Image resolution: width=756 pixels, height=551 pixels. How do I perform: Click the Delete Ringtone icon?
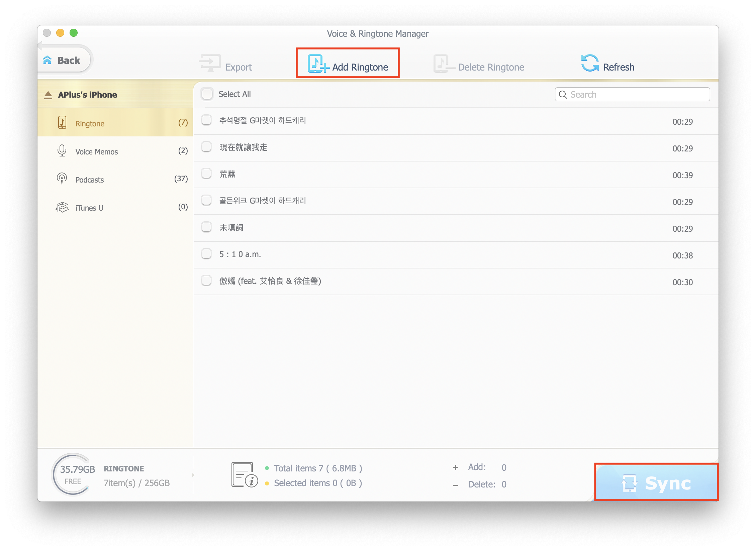tap(444, 64)
